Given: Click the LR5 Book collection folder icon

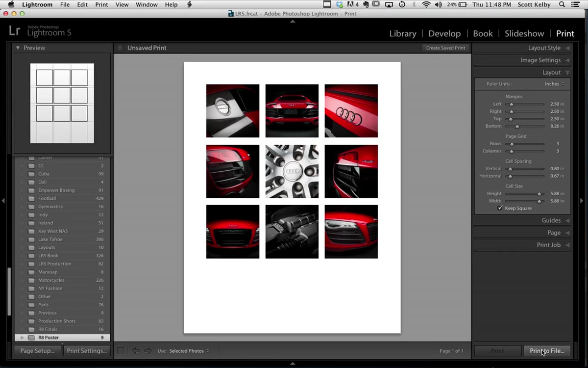Looking at the screenshot, I should pos(31,256).
